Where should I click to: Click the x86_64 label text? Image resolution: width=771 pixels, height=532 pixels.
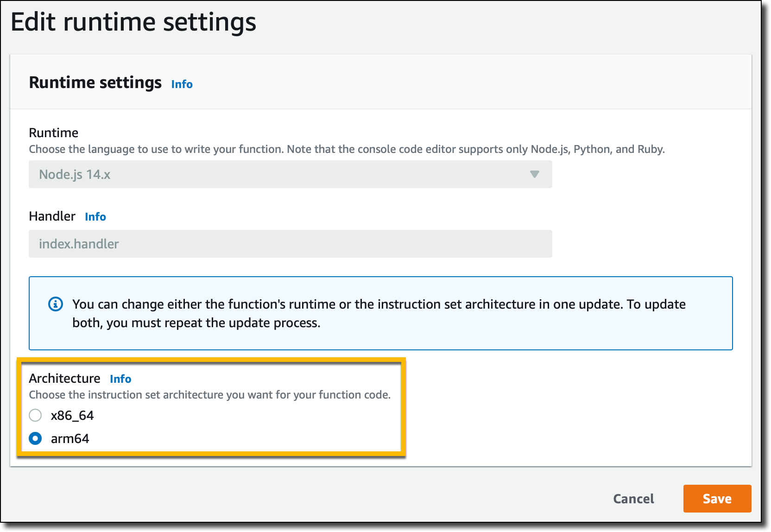point(73,416)
